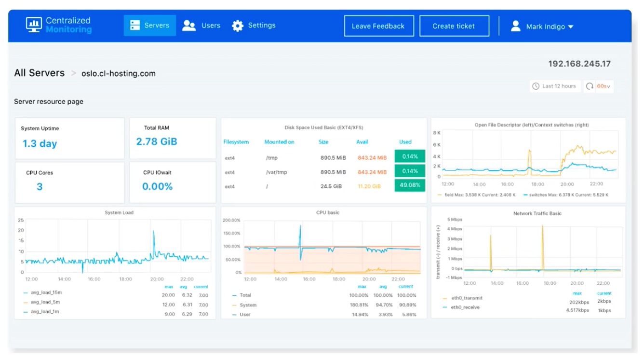Click the Centralized Monitoring logo icon
Image resolution: width=644 pixels, height=361 pixels.
34,25
